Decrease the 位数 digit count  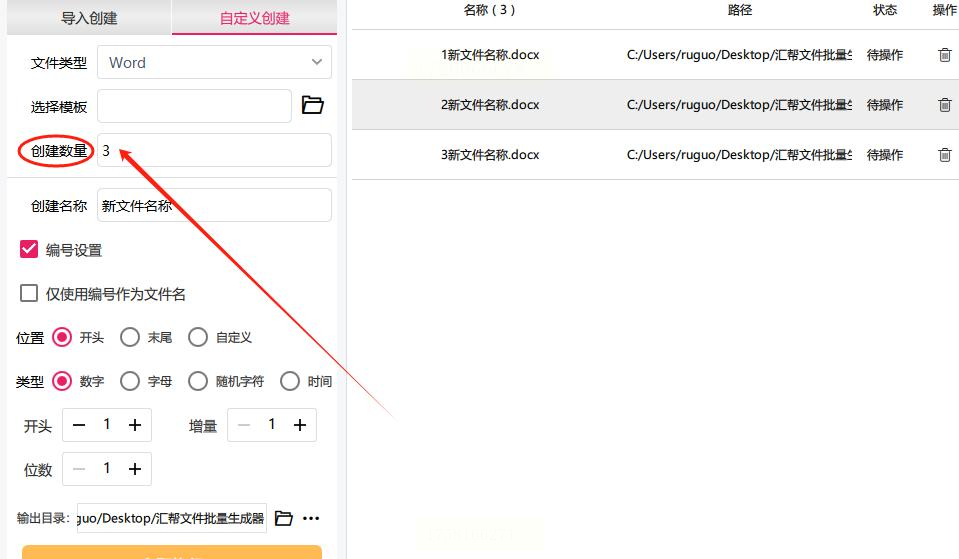pyautogui.click(x=79, y=469)
